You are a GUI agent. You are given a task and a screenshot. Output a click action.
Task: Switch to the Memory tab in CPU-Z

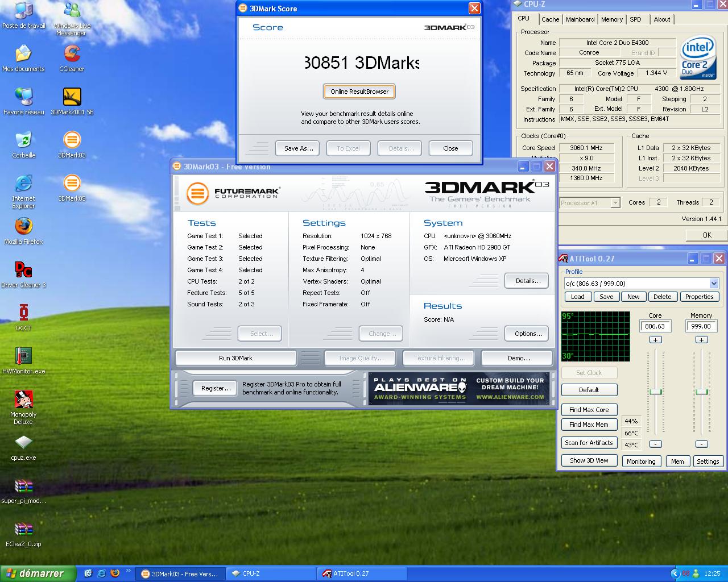pos(612,19)
